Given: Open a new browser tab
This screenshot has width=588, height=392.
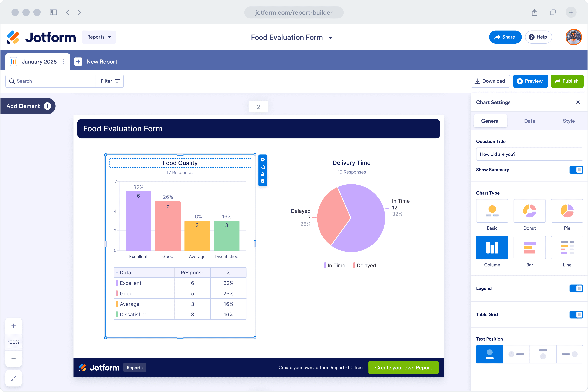Looking at the screenshot, I should pos(571,12).
